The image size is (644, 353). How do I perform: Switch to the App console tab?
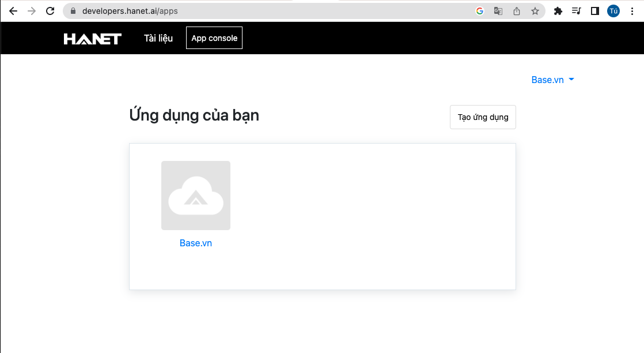214,37
